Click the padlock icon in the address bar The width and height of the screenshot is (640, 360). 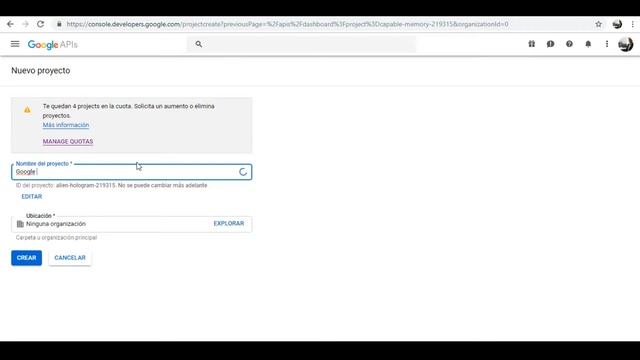(59, 24)
